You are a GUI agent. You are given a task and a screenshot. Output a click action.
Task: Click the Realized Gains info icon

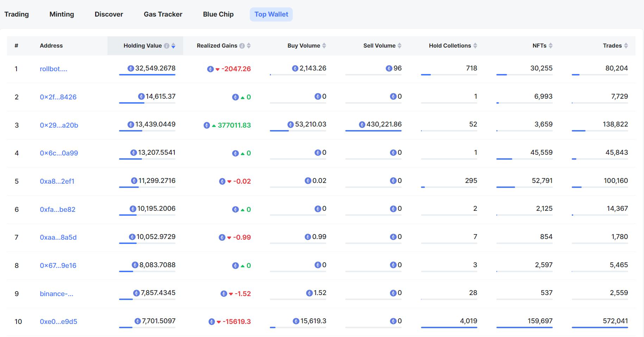[242, 46]
